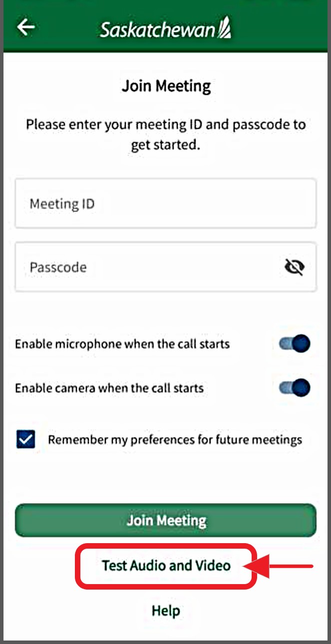Image resolution: width=331 pixels, height=644 pixels.
Task: Click 'Remember my preferences for future meetings' text
Action: 175,440
